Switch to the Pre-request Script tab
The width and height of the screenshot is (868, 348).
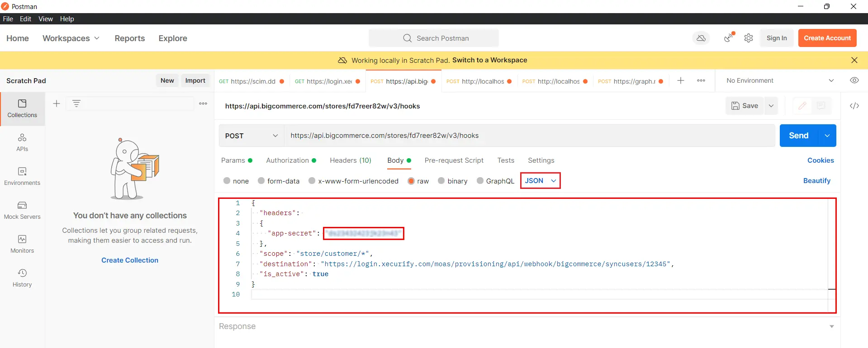point(454,160)
